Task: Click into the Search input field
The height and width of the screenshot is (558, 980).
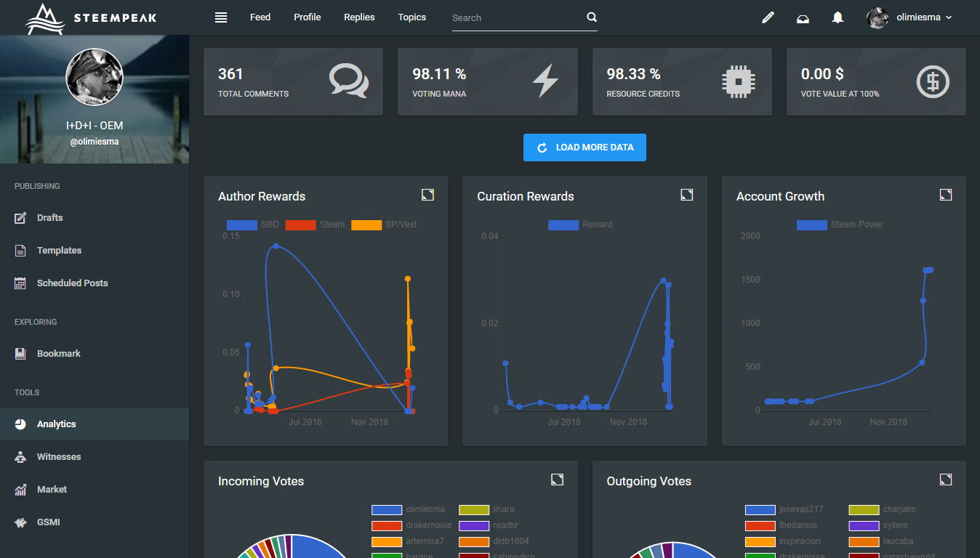Action: pyautogui.click(x=516, y=18)
